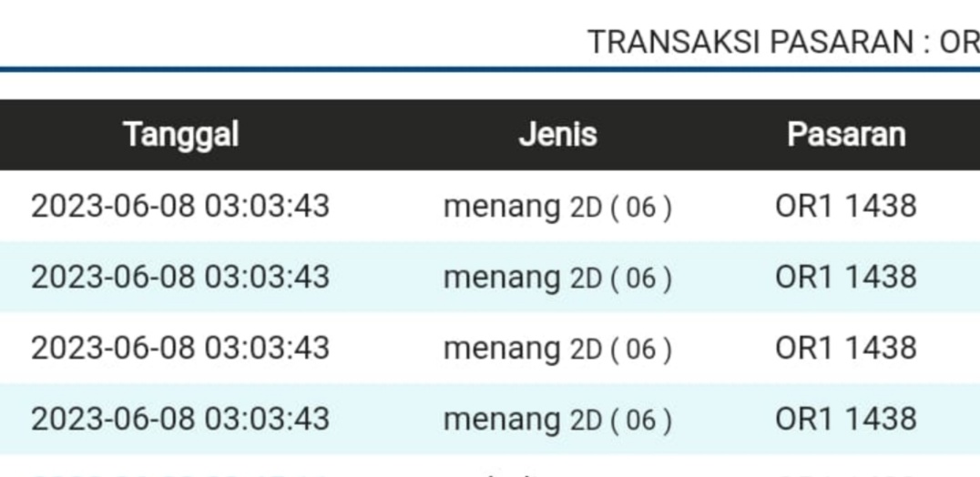Screen dimensions: 980x477
Task: Select 2D ( 06 ) in the second row
Action: (621, 278)
